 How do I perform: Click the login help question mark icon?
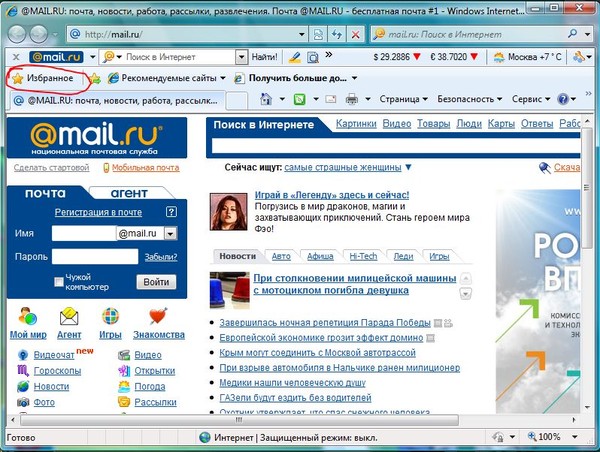click(x=171, y=212)
